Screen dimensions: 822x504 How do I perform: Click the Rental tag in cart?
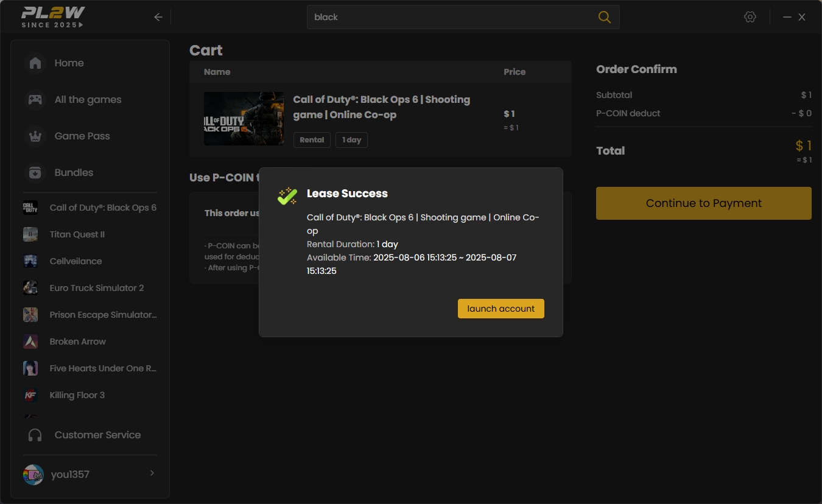click(312, 140)
